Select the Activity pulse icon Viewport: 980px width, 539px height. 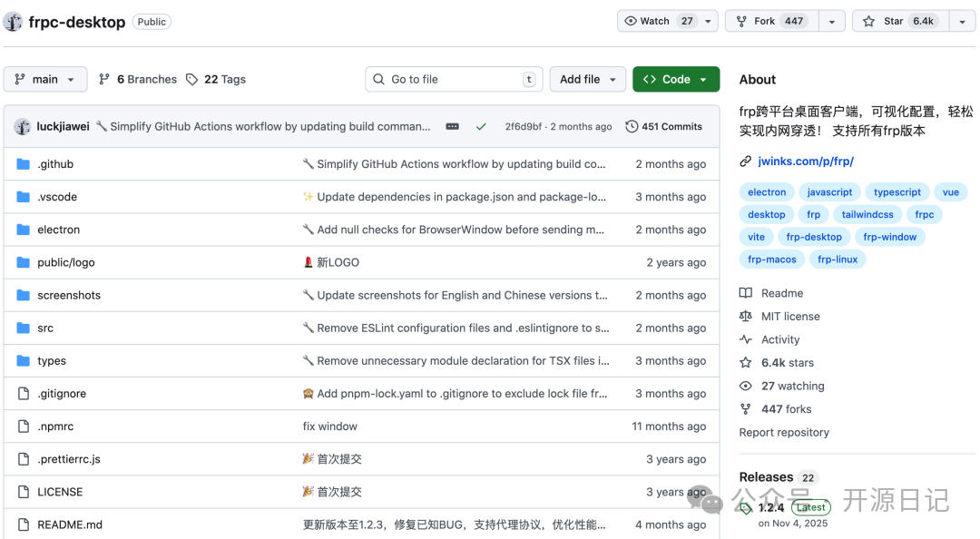746,338
